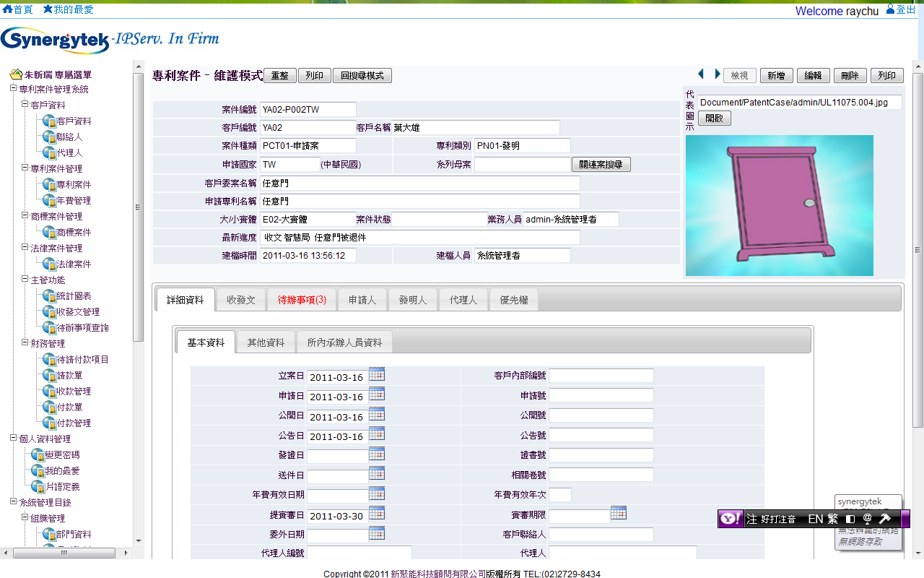This screenshot has width=924, height=578.
Task: Switch to the 申請人 tab
Action: point(362,300)
